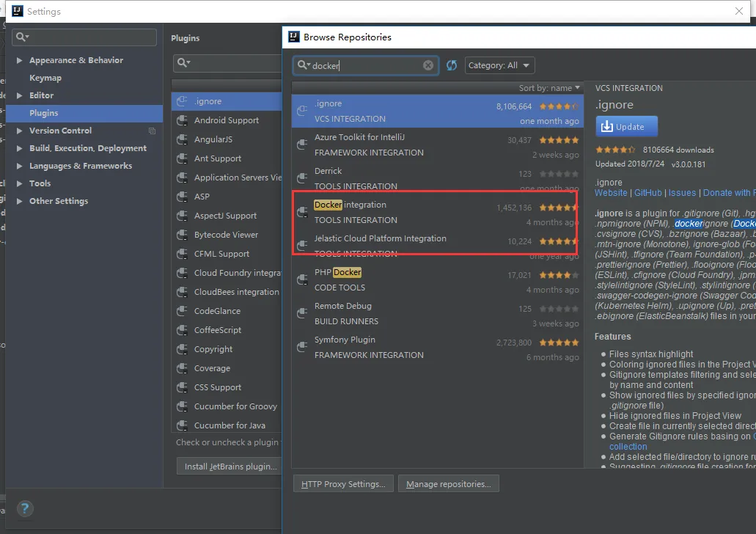Expand the Tools settings node
The image size is (756, 534).
pos(19,184)
